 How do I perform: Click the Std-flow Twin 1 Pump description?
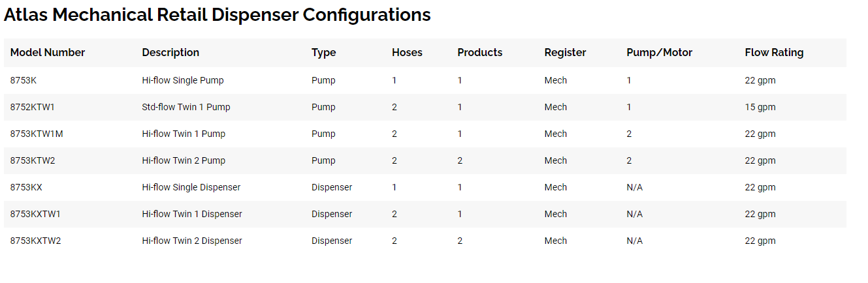[x=186, y=107]
